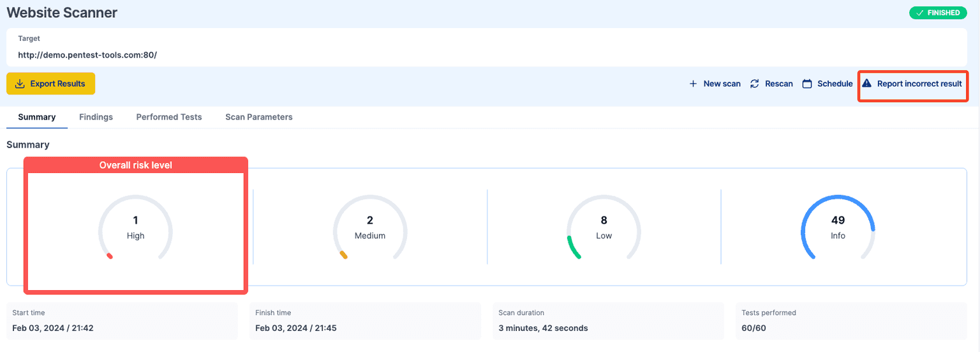Click the target URL demo.pentest-tools.com
Viewport: 980px width, 352px height.
(x=87, y=55)
